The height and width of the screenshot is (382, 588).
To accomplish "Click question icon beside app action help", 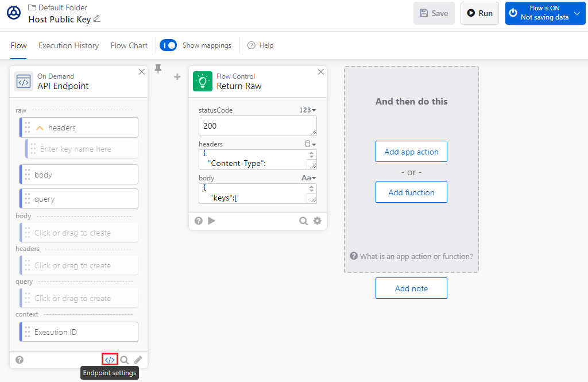I will click(354, 256).
